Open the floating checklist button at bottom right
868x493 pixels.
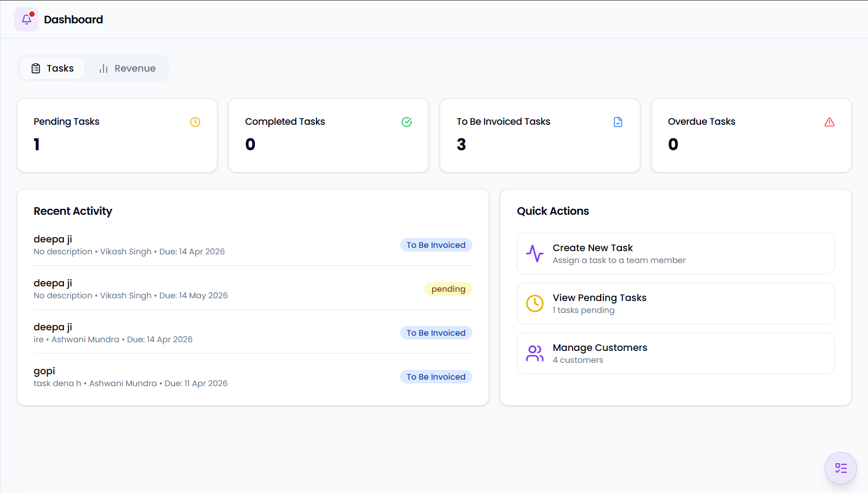click(x=841, y=468)
